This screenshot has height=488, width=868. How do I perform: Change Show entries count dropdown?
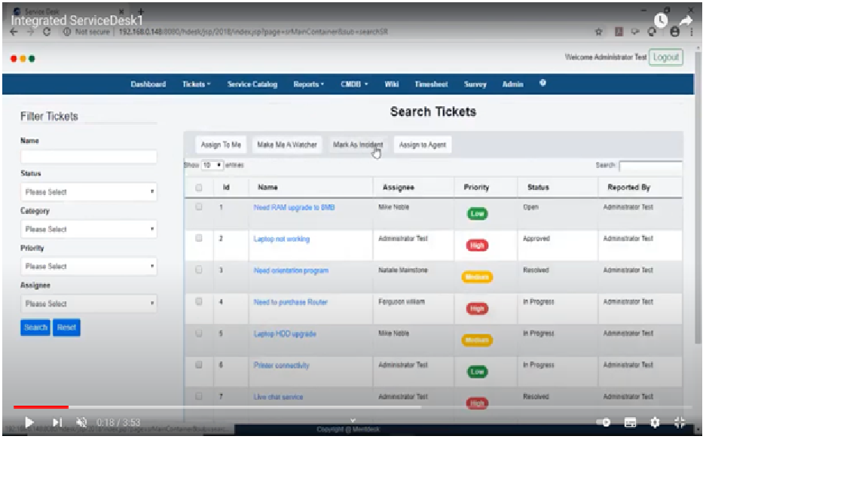(x=212, y=165)
